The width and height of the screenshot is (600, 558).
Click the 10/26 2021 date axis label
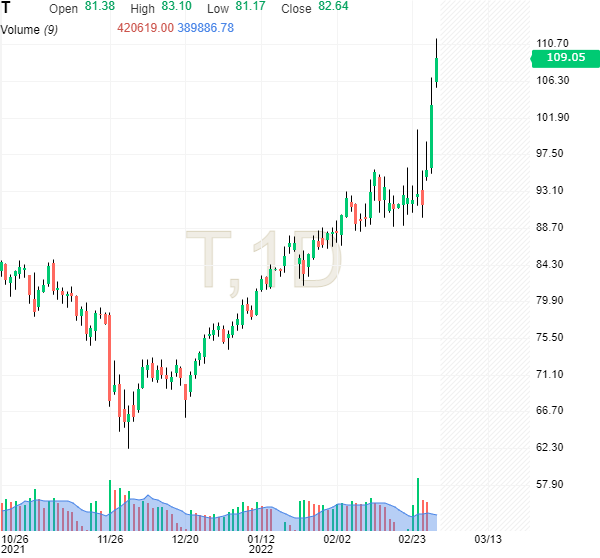click(x=15, y=544)
